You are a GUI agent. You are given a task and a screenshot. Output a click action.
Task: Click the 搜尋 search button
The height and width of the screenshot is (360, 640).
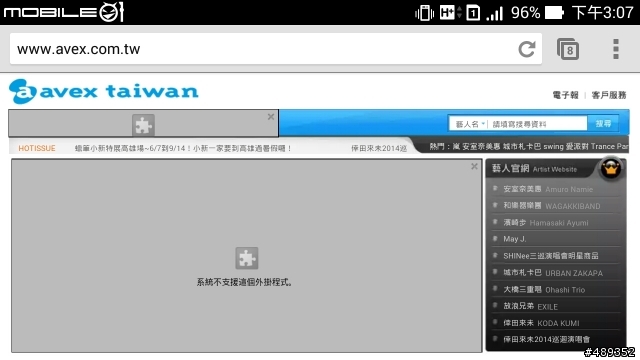[603, 123]
